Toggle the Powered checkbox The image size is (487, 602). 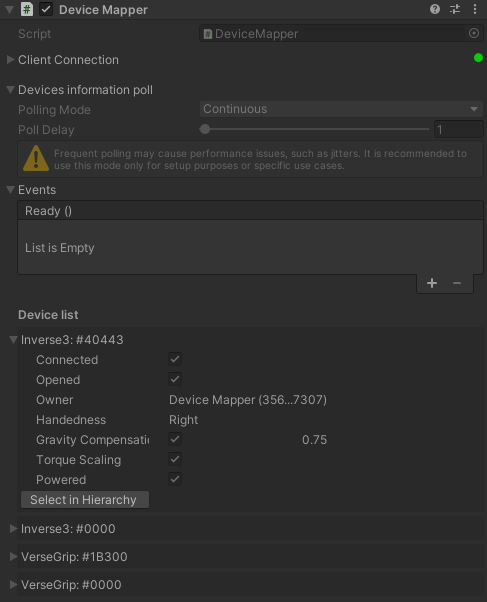175,479
